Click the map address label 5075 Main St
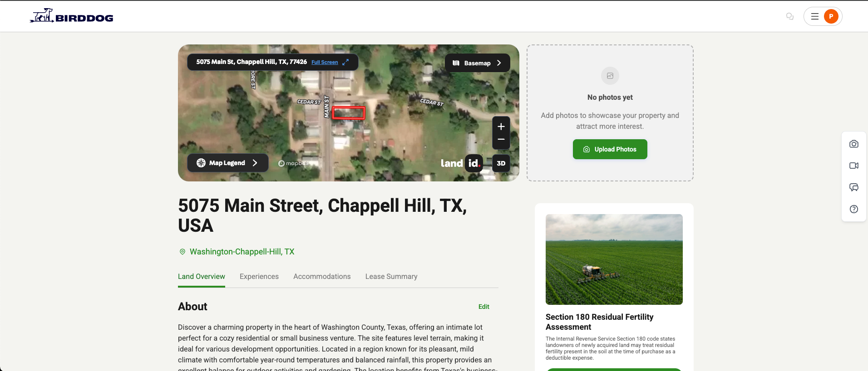The image size is (868, 371). (x=252, y=62)
